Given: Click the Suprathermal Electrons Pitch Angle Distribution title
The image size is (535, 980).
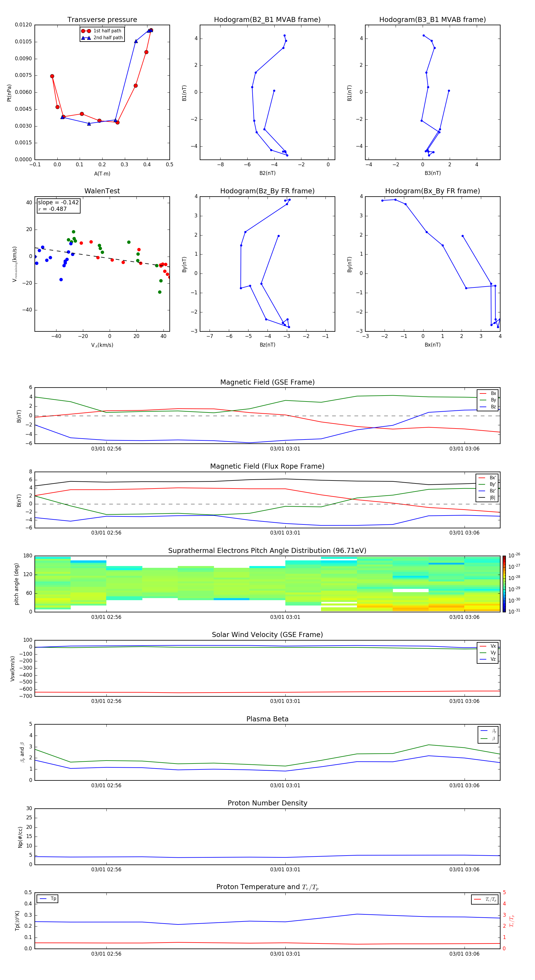Looking at the screenshot, I should coord(267,551).
